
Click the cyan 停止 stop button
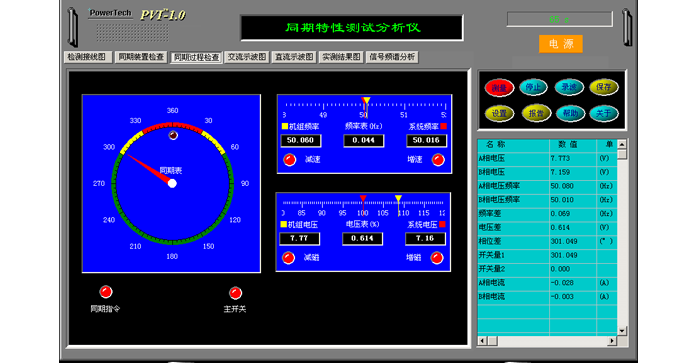click(x=533, y=87)
